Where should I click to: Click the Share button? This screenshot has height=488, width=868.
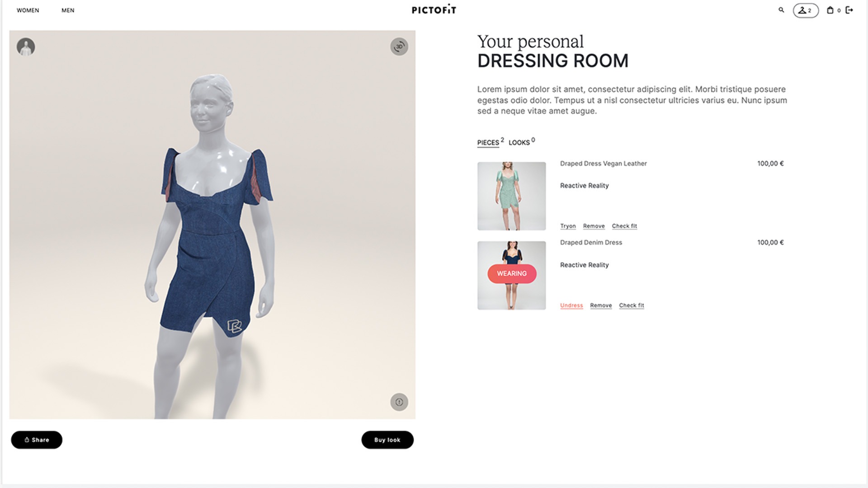tap(37, 440)
